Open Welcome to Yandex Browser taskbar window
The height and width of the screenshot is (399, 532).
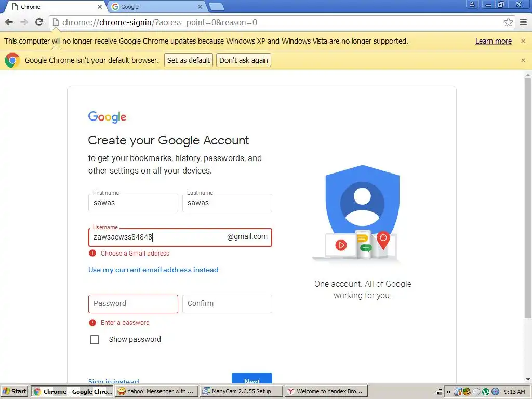[x=326, y=391]
